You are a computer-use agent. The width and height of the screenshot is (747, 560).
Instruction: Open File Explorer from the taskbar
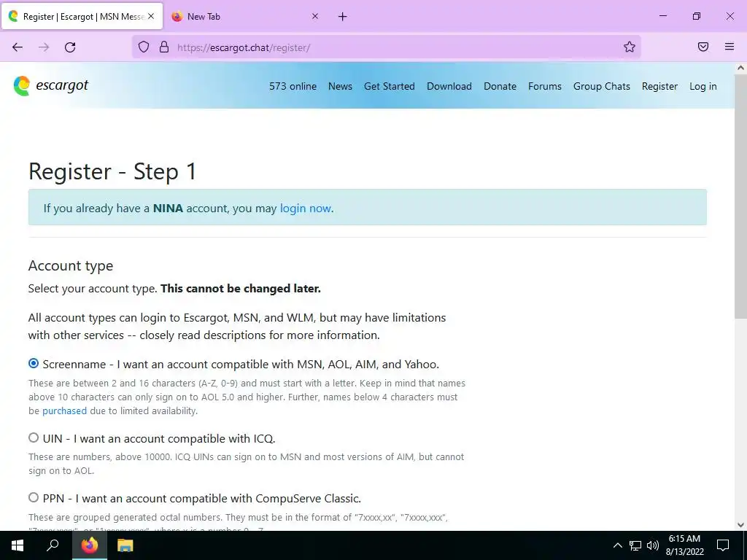pyautogui.click(x=125, y=545)
